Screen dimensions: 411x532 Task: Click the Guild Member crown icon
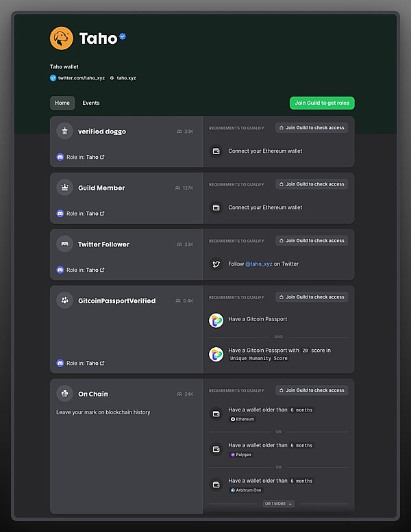pyautogui.click(x=64, y=188)
